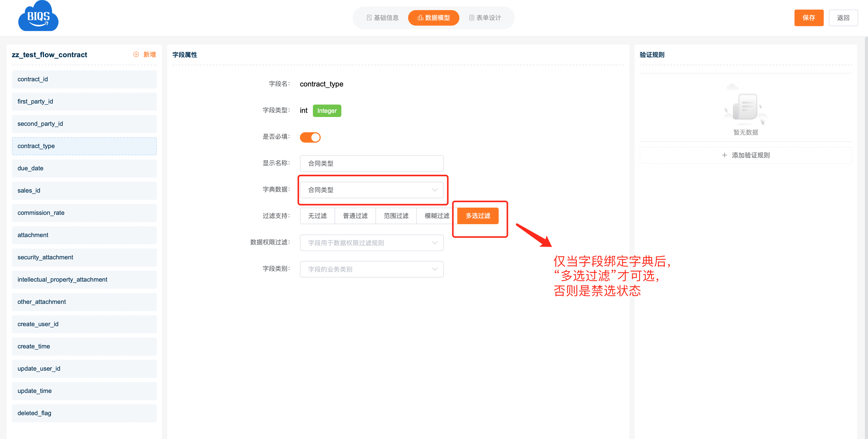The height and width of the screenshot is (439, 868).
Task: Click the field name value contract_type
Action: 321,84
